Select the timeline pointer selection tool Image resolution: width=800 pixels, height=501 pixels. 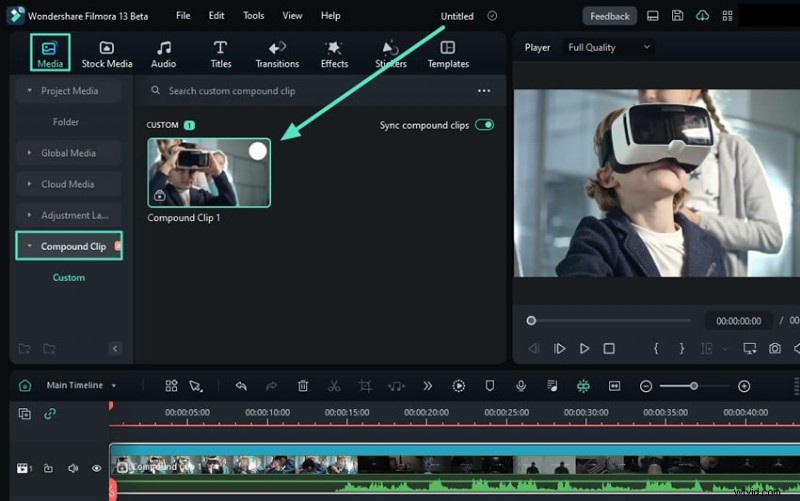[x=196, y=386]
